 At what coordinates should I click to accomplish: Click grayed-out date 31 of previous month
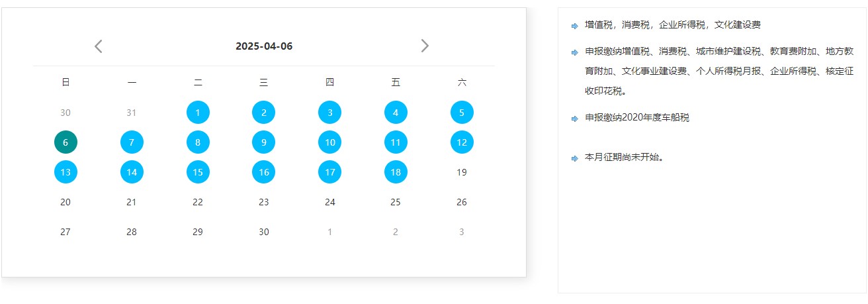[132, 113]
